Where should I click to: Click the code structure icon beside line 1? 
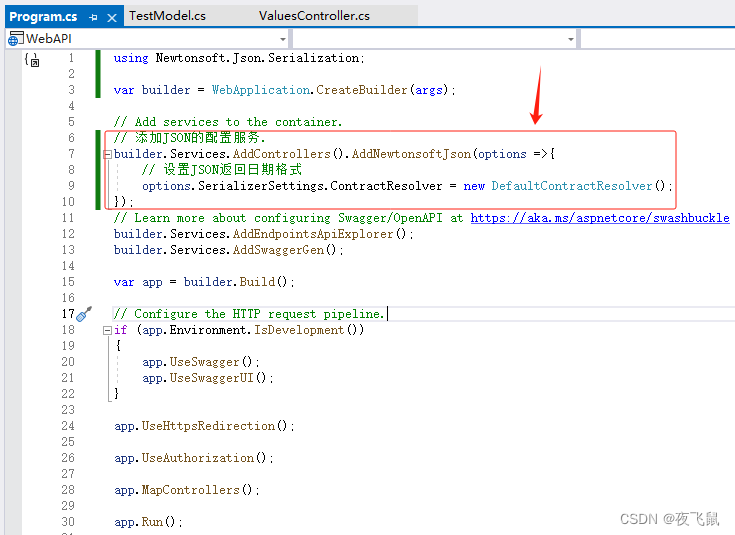(32, 60)
